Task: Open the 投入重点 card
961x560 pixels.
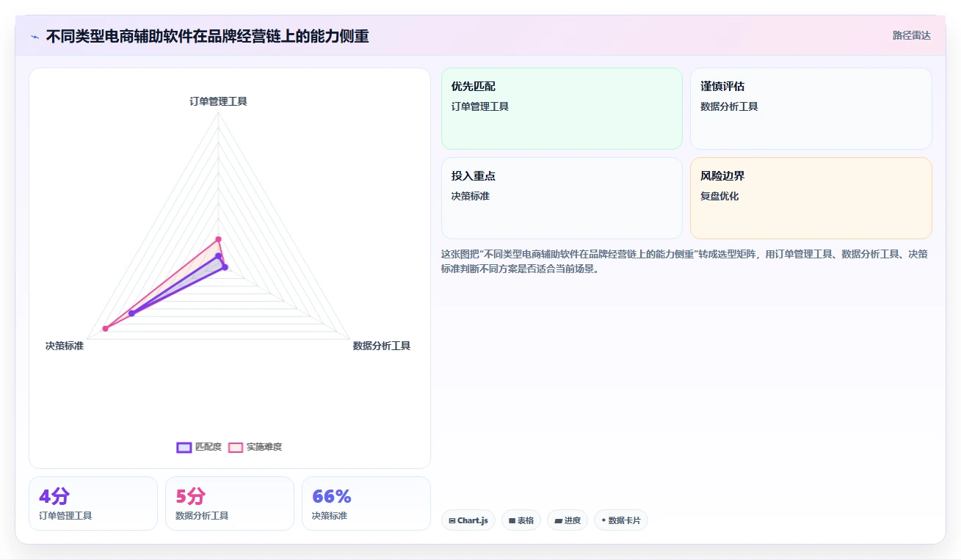Action: [x=562, y=198]
